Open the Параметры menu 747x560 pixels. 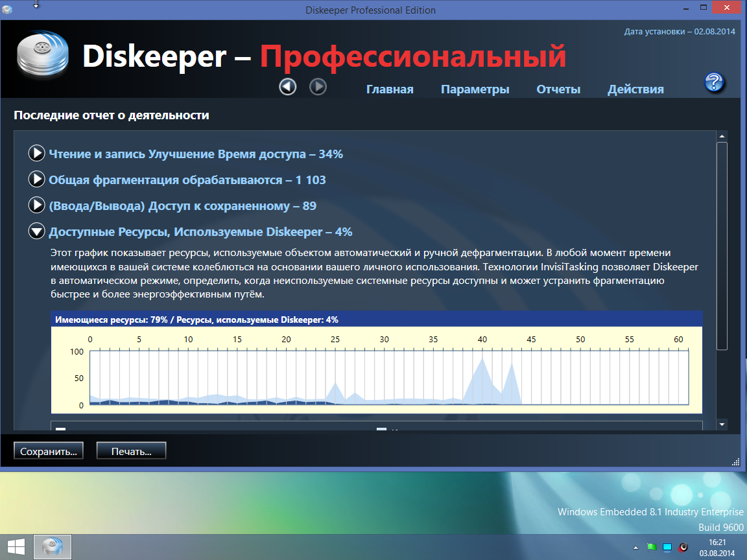(x=475, y=89)
